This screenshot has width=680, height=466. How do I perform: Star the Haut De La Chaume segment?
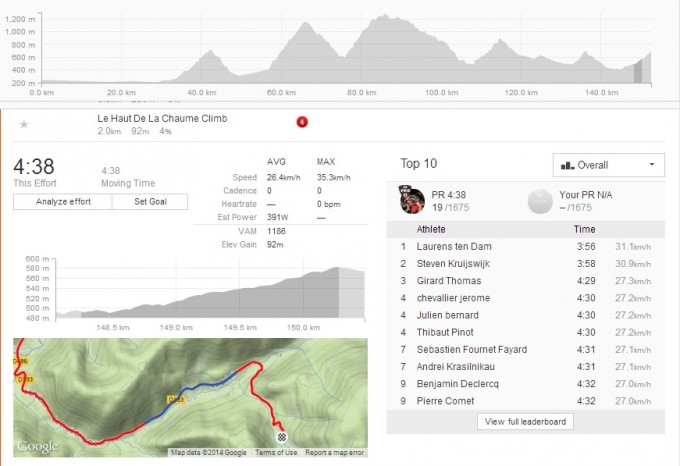click(24, 124)
